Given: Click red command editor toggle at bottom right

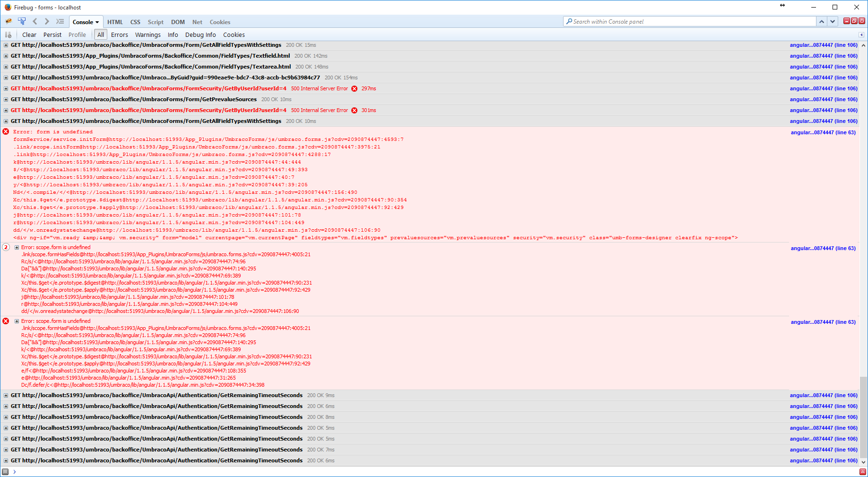Looking at the screenshot, I should pyautogui.click(x=863, y=472).
